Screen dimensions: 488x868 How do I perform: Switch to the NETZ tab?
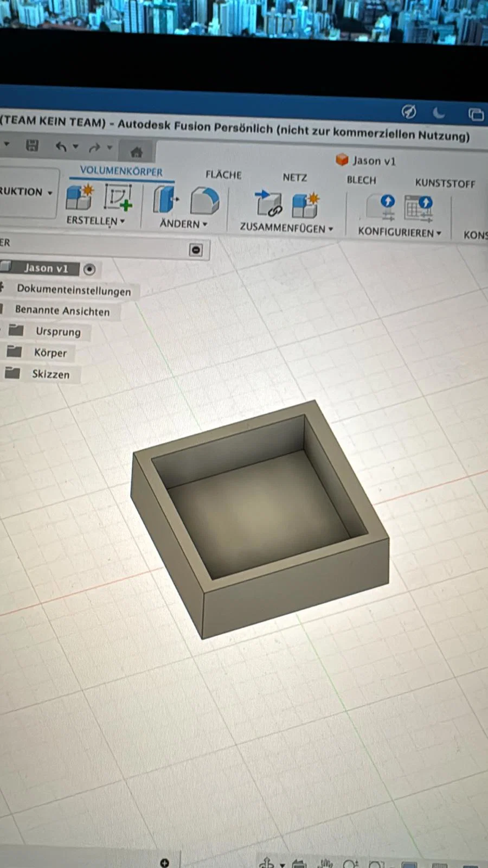point(294,177)
